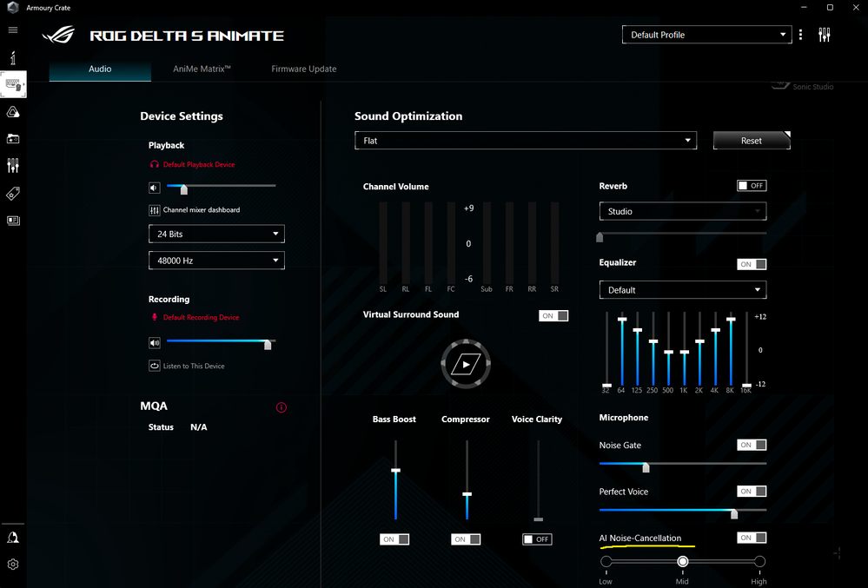868x588 pixels.
Task: Open the Studio reverb preset dropdown
Action: tap(683, 211)
